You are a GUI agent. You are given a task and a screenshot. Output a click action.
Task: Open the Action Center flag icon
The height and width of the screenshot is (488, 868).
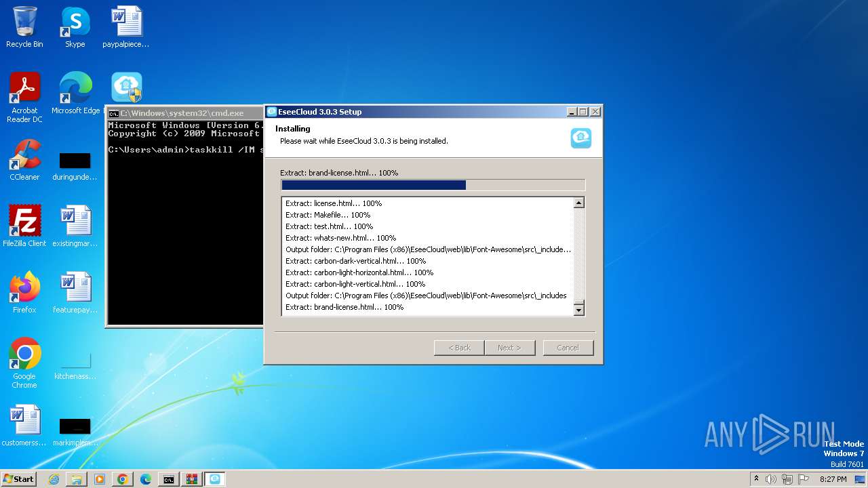point(804,479)
